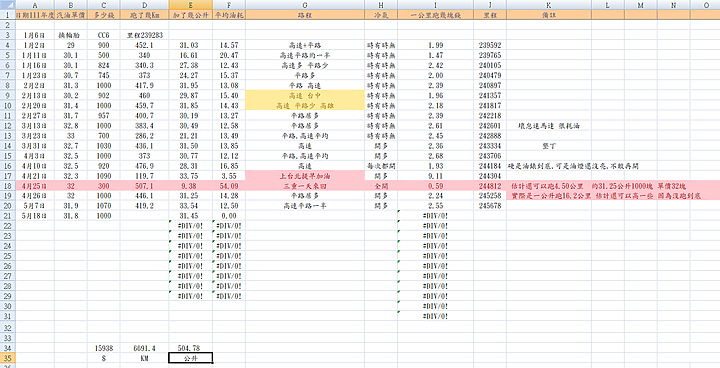720x368 pixels.
Task: Select row 32 by its row number
Action: [7, 328]
